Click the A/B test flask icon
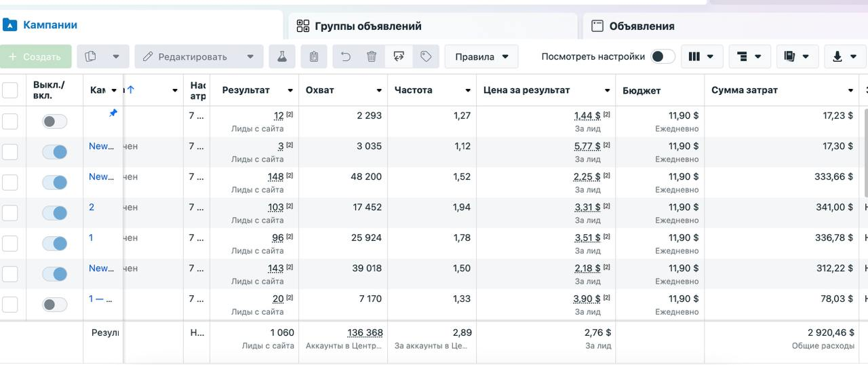868x365 pixels. (x=281, y=57)
